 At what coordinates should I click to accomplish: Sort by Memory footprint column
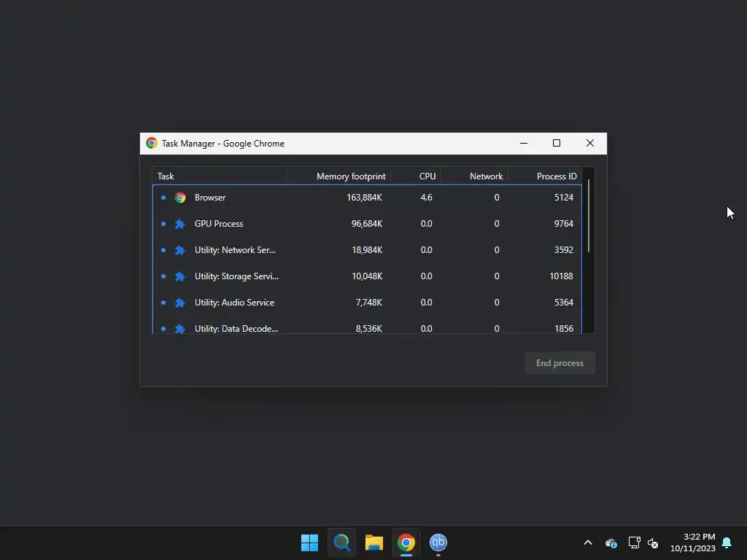pos(339,176)
